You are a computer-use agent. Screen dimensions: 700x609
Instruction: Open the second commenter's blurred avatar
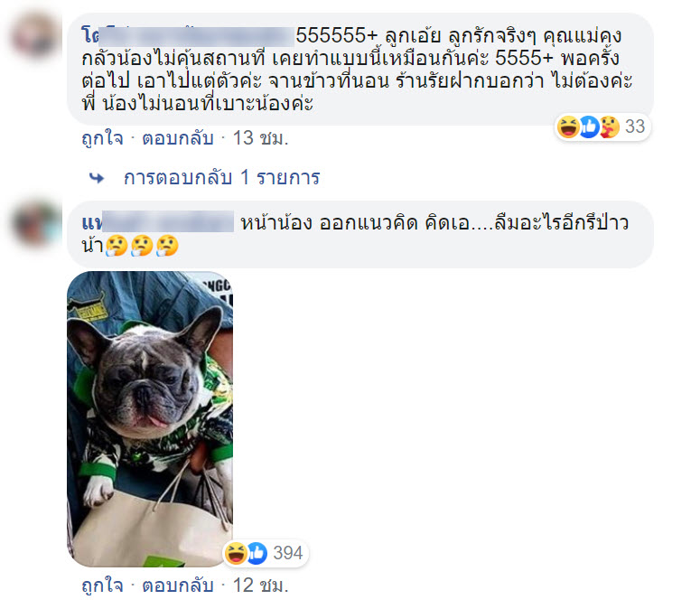pyautogui.click(x=36, y=223)
